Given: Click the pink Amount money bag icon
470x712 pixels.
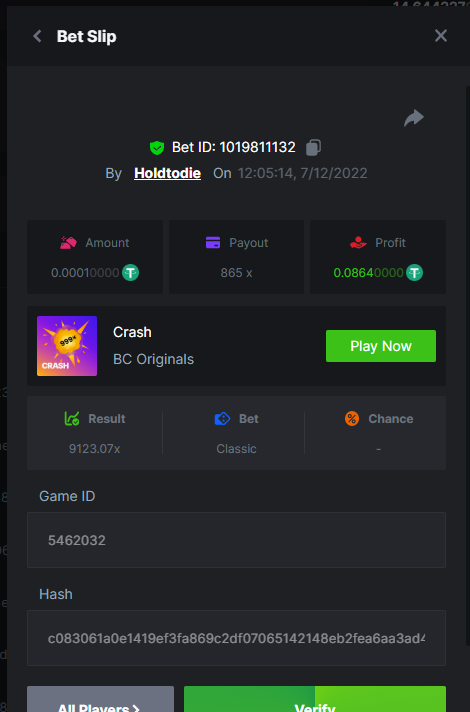Looking at the screenshot, I should click(68, 242).
